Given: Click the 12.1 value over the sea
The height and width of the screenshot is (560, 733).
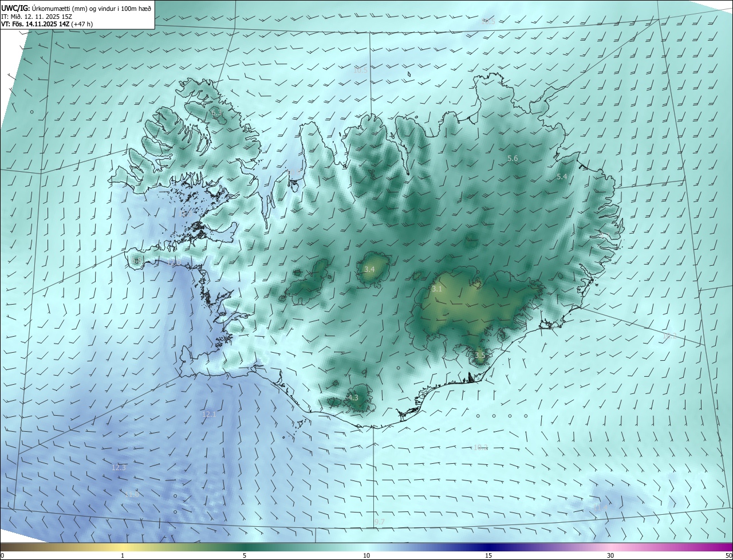Looking at the screenshot, I should click(209, 414).
